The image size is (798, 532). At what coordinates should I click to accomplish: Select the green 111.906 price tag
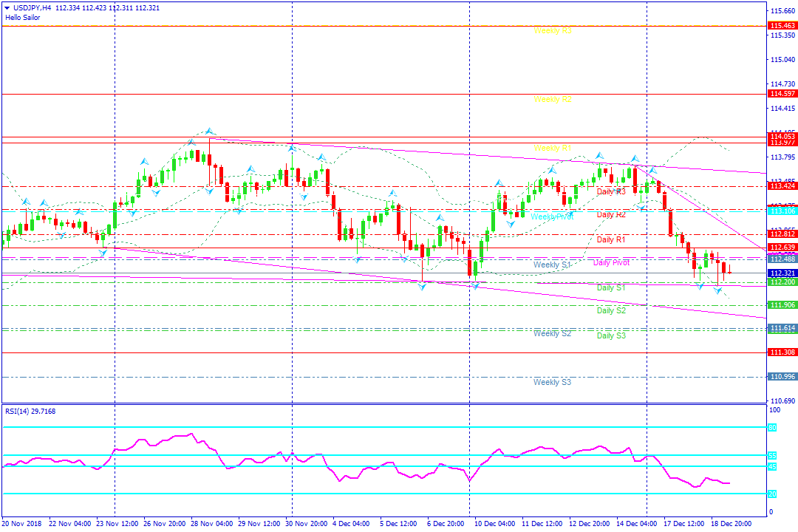tap(782, 305)
